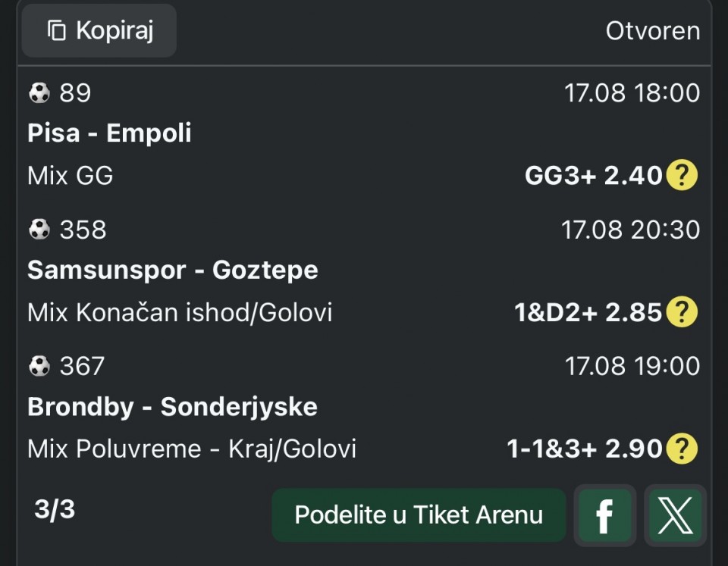Screen dimensions: 728x566
Task: Tap Mix Konačan ishod/Golovi market label
Action: coord(180,312)
